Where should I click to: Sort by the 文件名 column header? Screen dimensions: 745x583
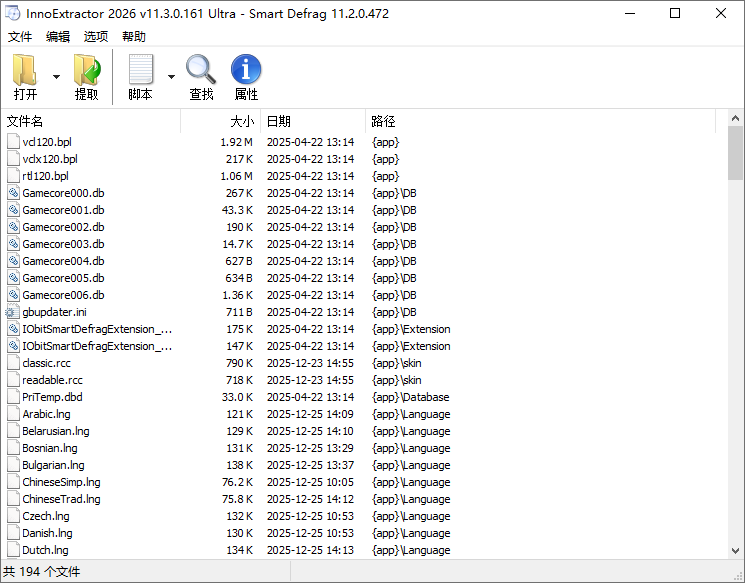[x=91, y=121]
